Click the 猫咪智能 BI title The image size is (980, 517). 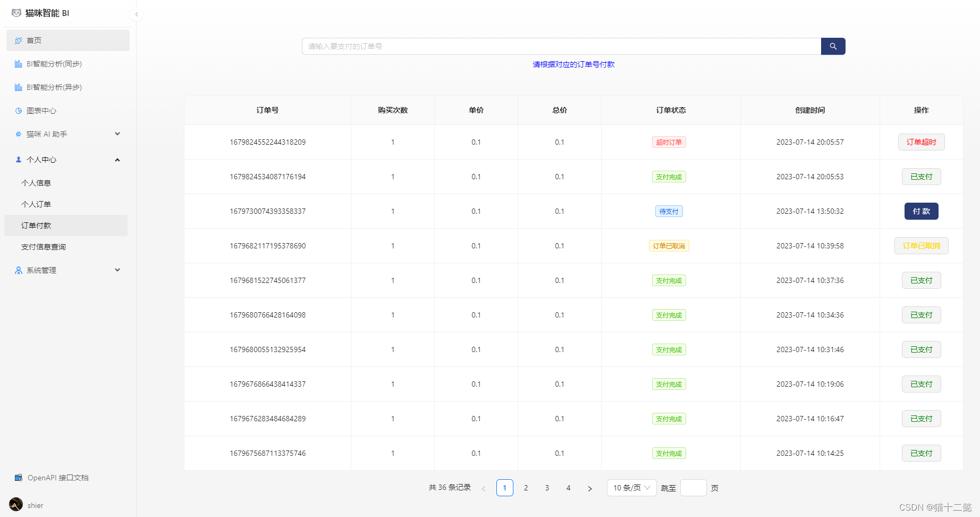[x=47, y=13]
